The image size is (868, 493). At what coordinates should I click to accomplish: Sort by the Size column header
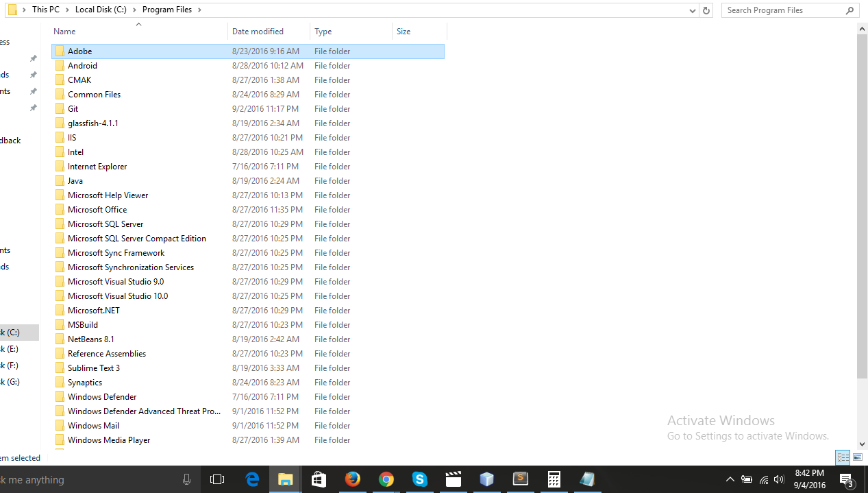pyautogui.click(x=420, y=32)
